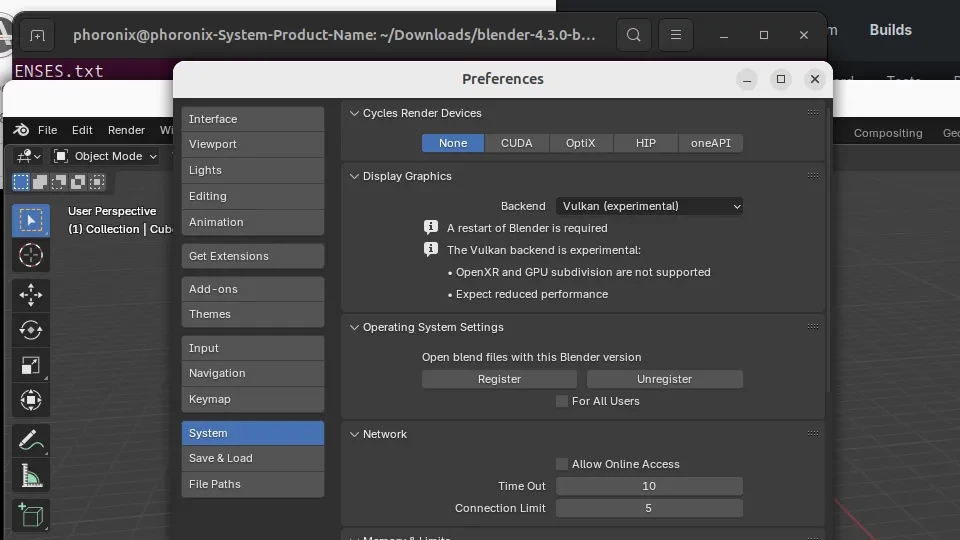Select the Move tool
Viewport: 960px width, 540px height.
coord(31,294)
